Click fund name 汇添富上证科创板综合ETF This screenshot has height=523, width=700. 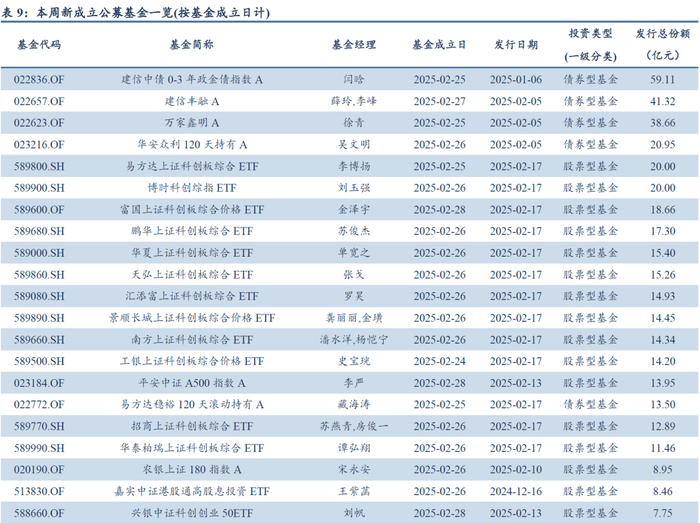[x=192, y=296]
